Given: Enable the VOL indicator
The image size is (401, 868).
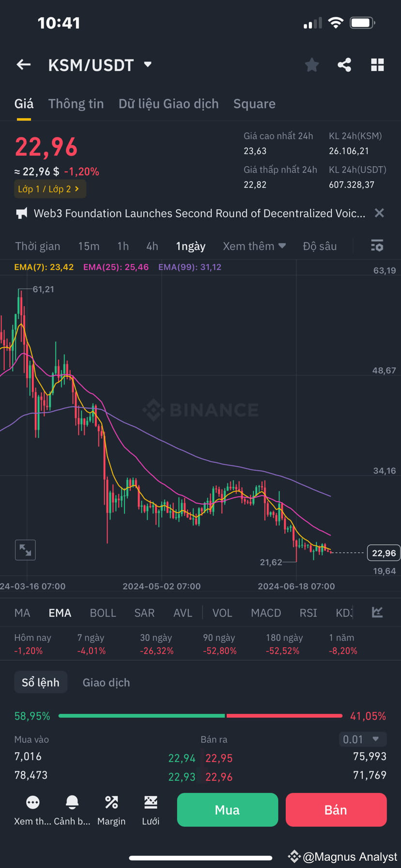Looking at the screenshot, I should (222, 613).
